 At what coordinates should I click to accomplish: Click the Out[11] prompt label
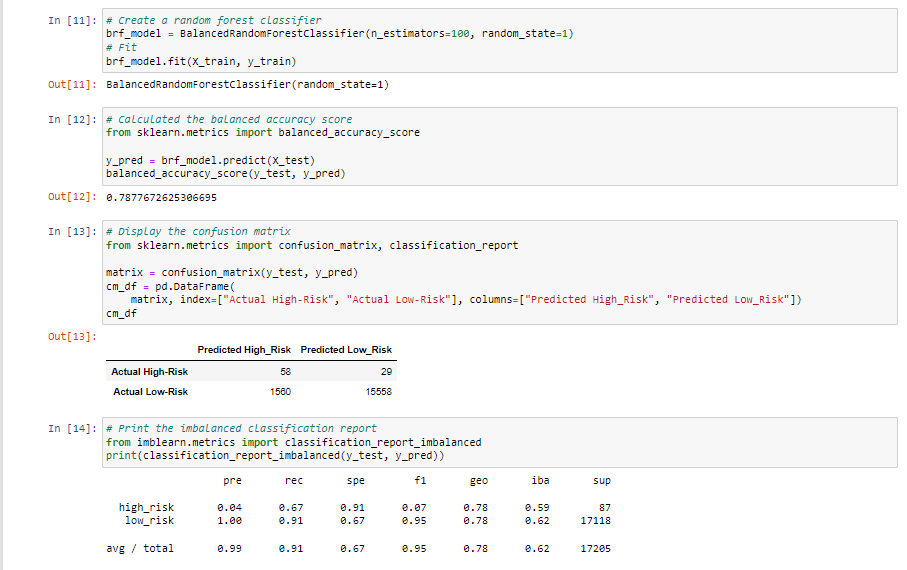tap(72, 84)
